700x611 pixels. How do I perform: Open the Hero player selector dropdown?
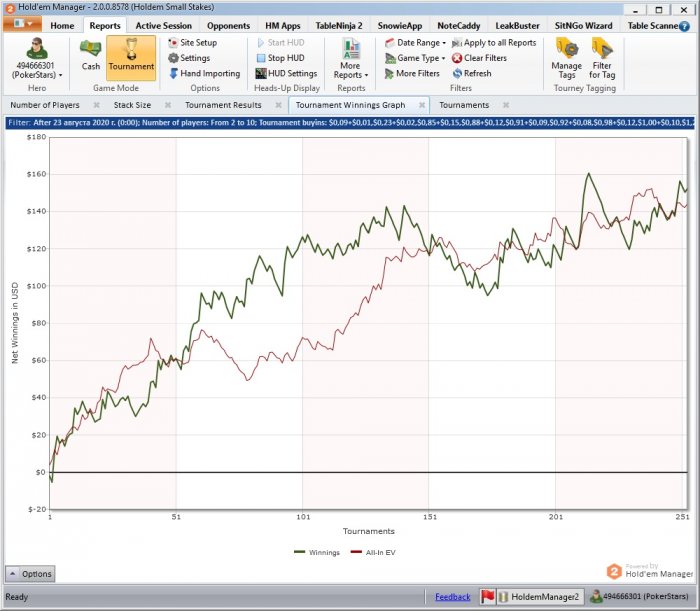(x=37, y=60)
